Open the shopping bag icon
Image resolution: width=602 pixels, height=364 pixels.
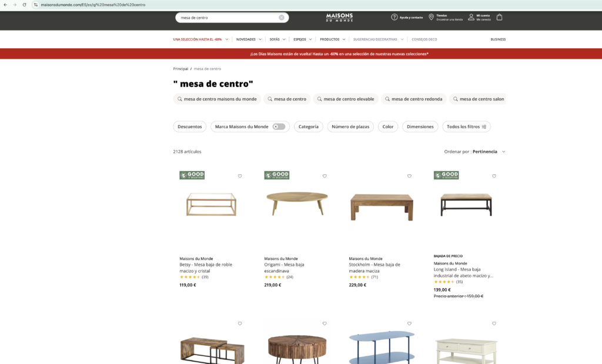coord(499,17)
